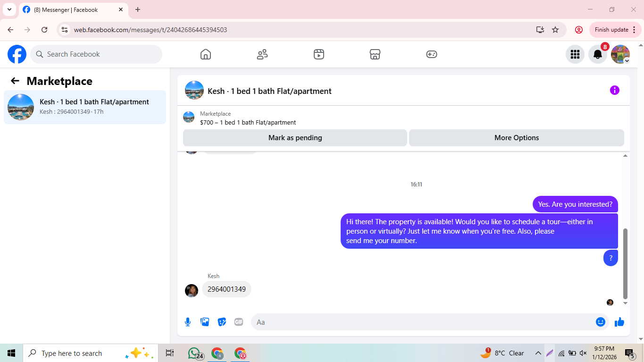Viewport: 644px width, 362px height.
Task: Click weather 8°C Clear widget
Action: pyautogui.click(x=502, y=353)
